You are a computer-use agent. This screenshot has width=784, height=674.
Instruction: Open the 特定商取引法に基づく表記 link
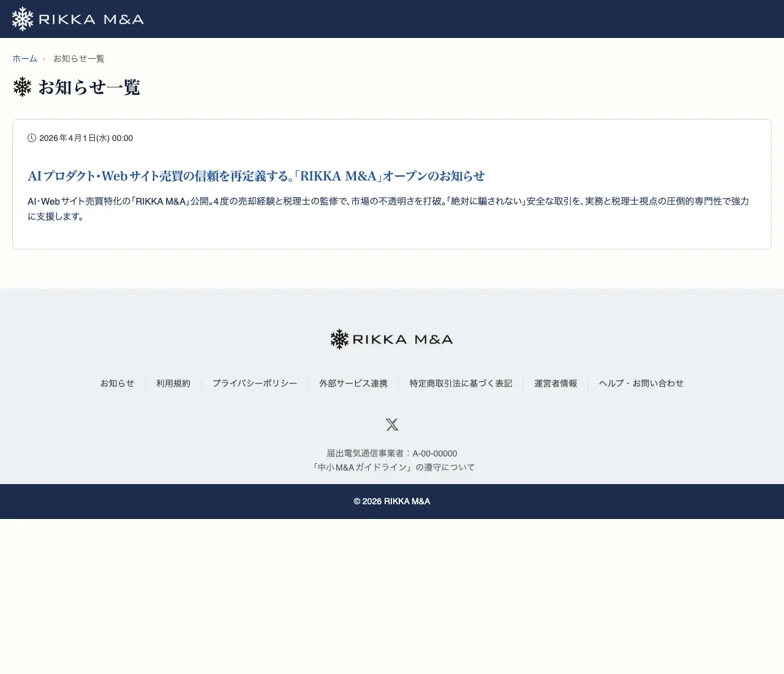[461, 384]
